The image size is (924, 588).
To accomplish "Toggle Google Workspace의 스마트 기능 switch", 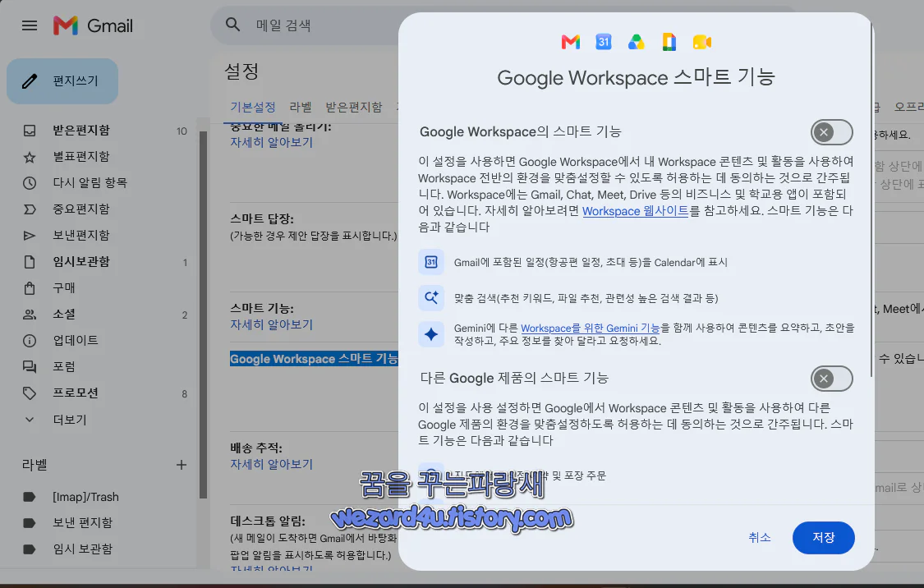I will pos(831,132).
